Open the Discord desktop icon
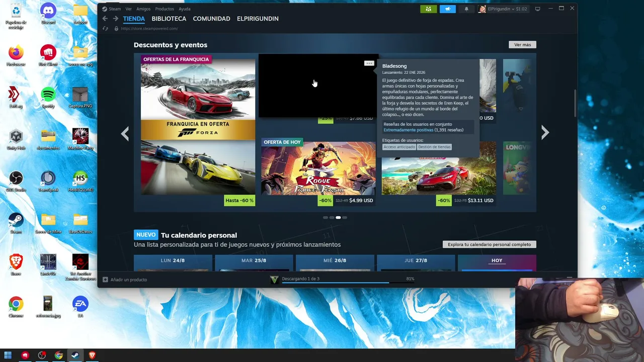 (x=48, y=13)
